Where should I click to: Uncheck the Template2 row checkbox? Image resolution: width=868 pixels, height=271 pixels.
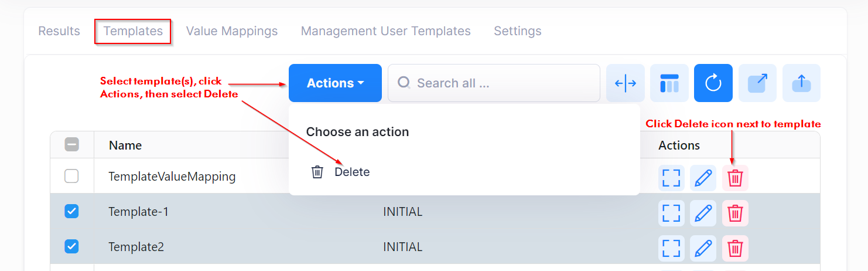(x=71, y=246)
